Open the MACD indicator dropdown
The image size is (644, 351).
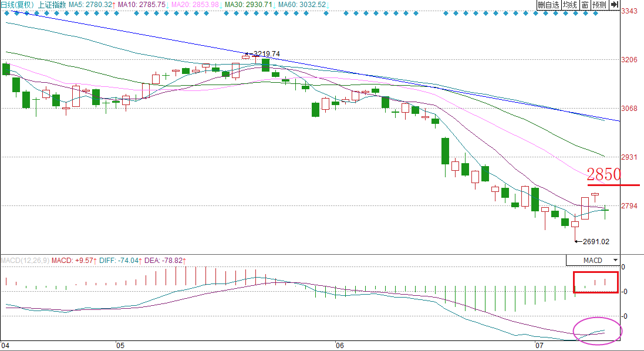coord(592,259)
